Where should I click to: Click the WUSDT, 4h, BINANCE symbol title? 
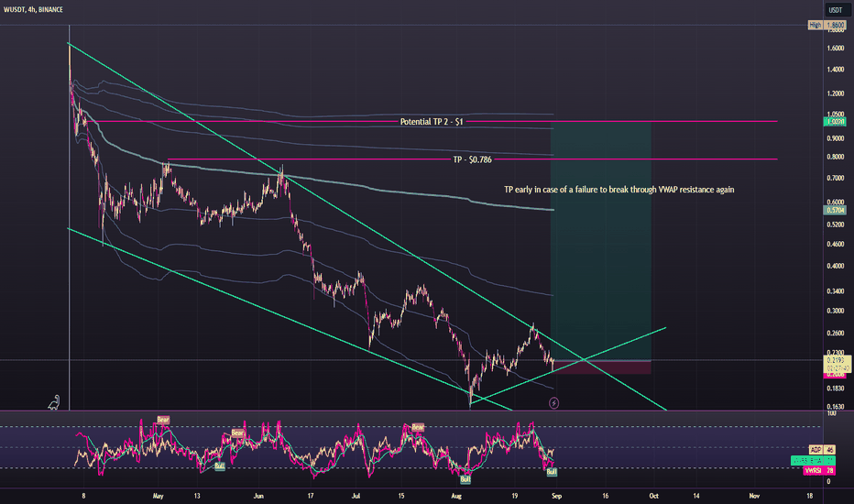(33, 9)
